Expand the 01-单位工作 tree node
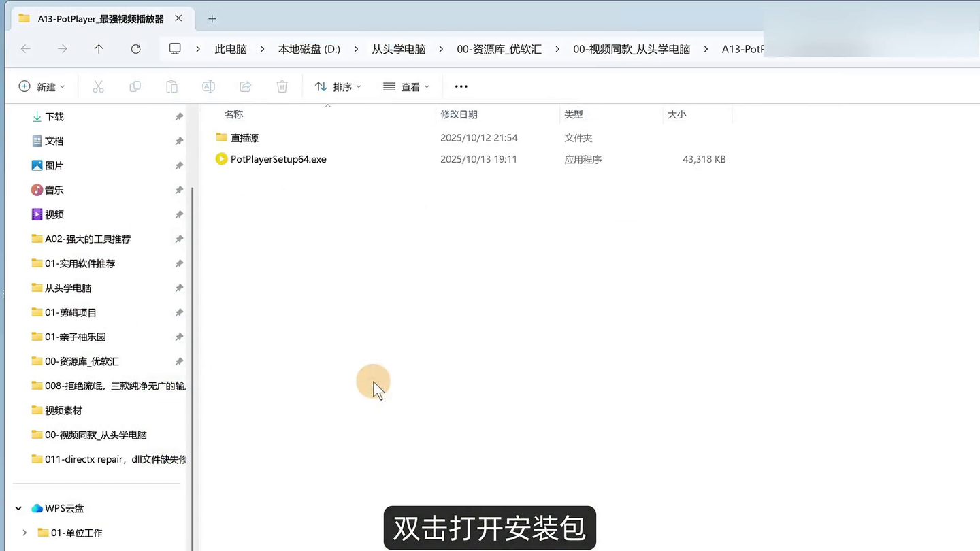Screen dimensions: 980x551 click(24, 533)
